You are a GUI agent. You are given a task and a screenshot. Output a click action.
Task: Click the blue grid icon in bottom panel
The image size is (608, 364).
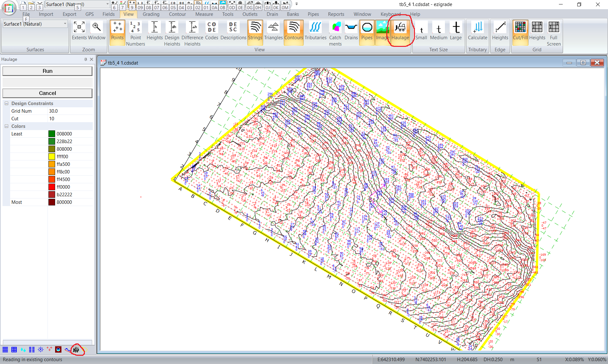(14, 349)
